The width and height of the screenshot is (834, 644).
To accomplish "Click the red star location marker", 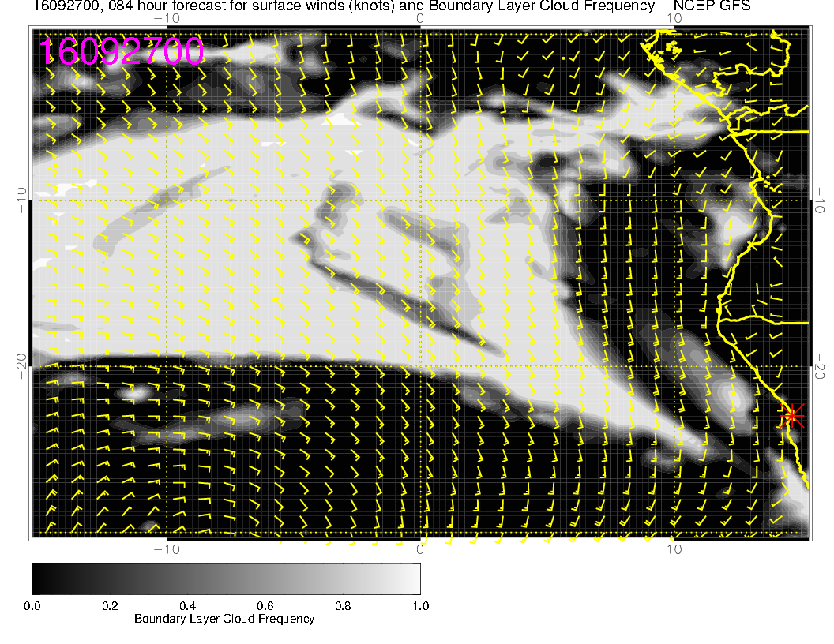I will coord(791,414).
